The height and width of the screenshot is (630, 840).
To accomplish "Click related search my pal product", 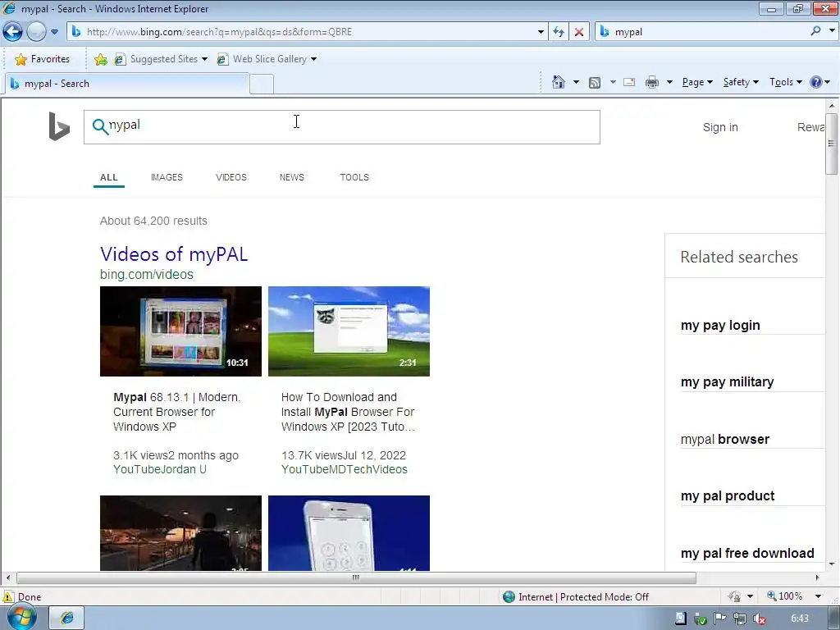I will [728, 496].
